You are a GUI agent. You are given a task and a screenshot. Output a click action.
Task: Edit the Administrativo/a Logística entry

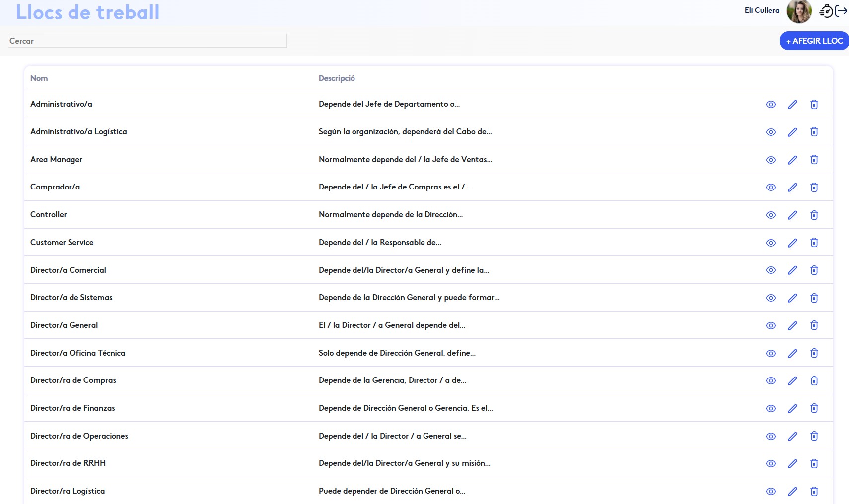[792, 132]
